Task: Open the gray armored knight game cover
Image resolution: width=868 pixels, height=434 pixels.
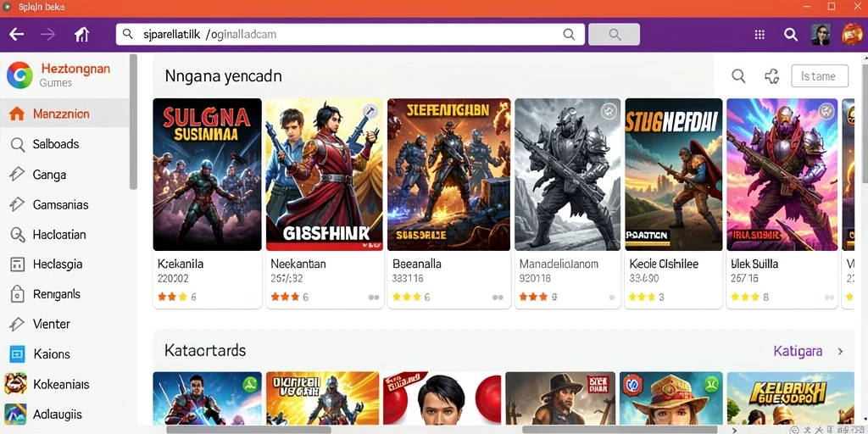Action: coord(568,175)
